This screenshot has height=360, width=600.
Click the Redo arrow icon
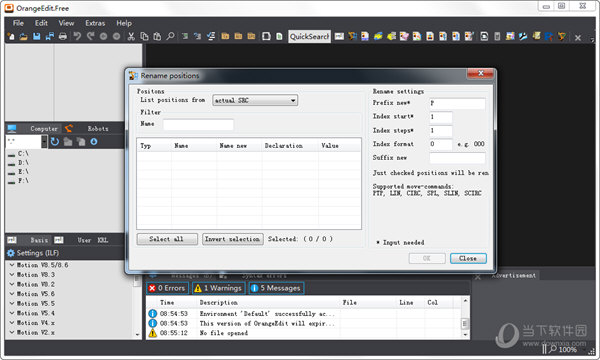click(90, 36)
